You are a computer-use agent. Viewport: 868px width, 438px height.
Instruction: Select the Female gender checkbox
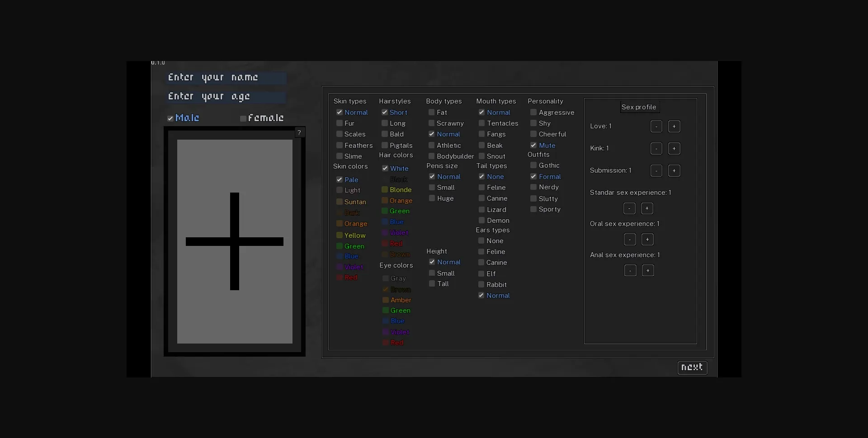coord(243,118)
